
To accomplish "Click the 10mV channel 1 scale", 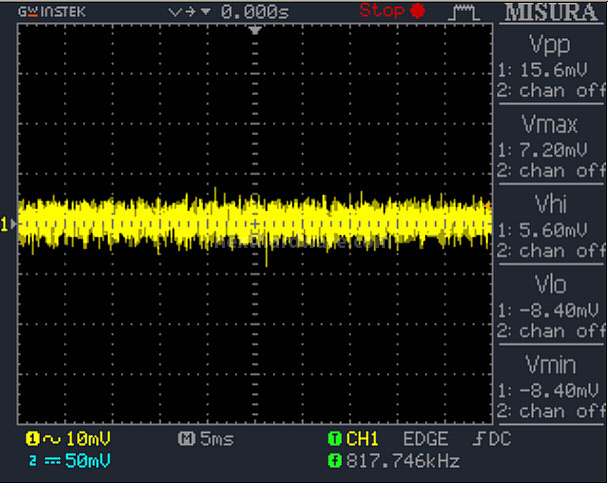I will pos(88,439).
